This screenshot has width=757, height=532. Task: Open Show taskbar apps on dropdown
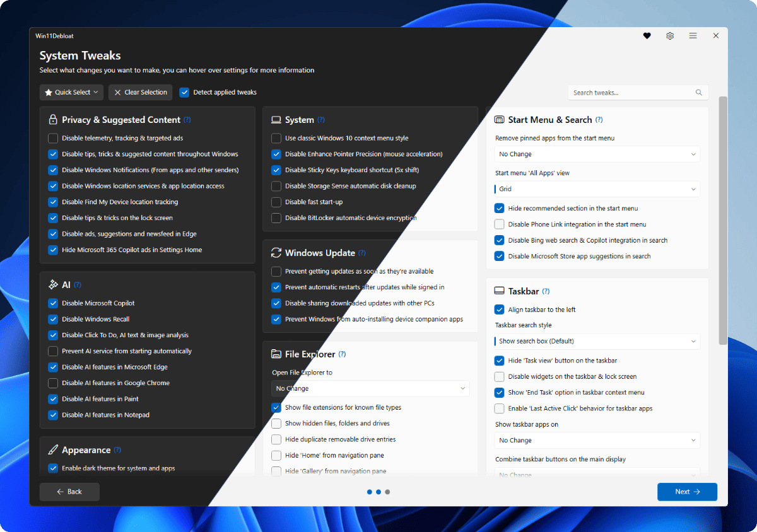click(x=597, y=440)
